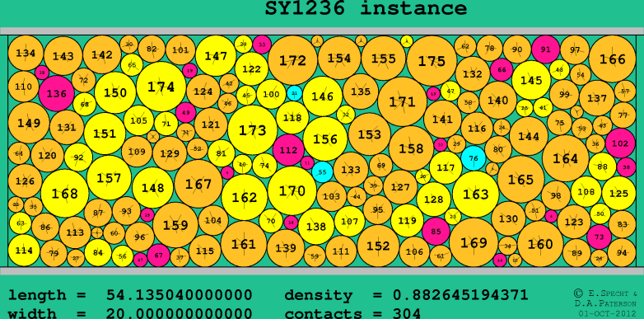
Task: Choose the yellow circle numbered 138
Action: click(x=316, y=227)
